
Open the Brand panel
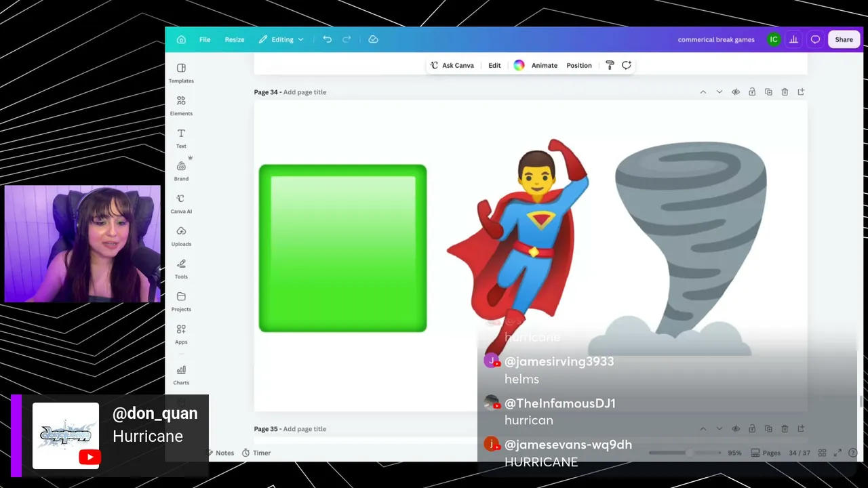coord(181,171)
